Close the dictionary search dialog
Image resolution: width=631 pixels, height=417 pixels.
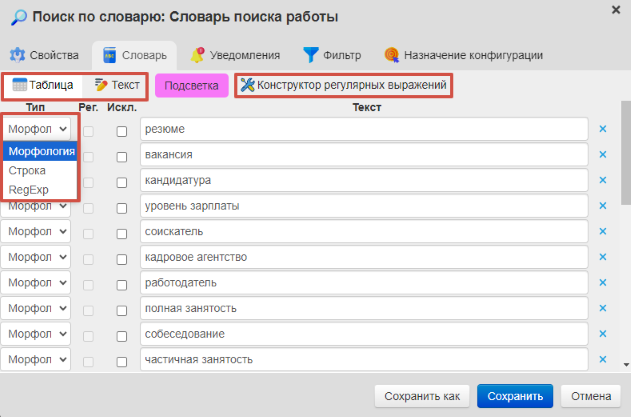pos(616,10)
